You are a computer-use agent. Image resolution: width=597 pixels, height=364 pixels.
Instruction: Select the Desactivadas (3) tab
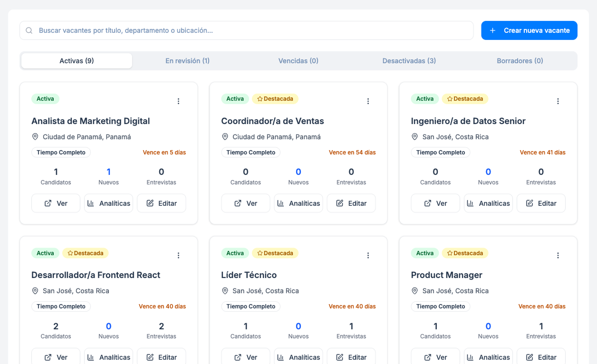[x=409, y=61]
